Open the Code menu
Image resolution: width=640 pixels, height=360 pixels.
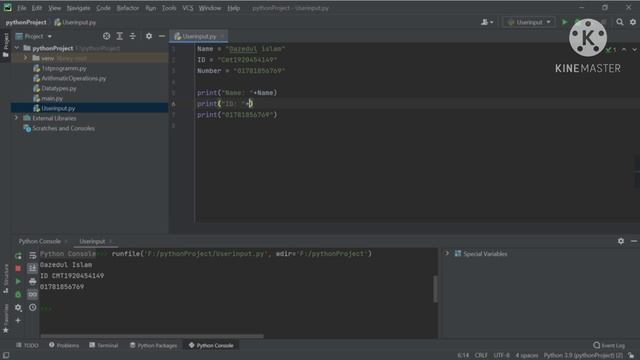(103, 8)
